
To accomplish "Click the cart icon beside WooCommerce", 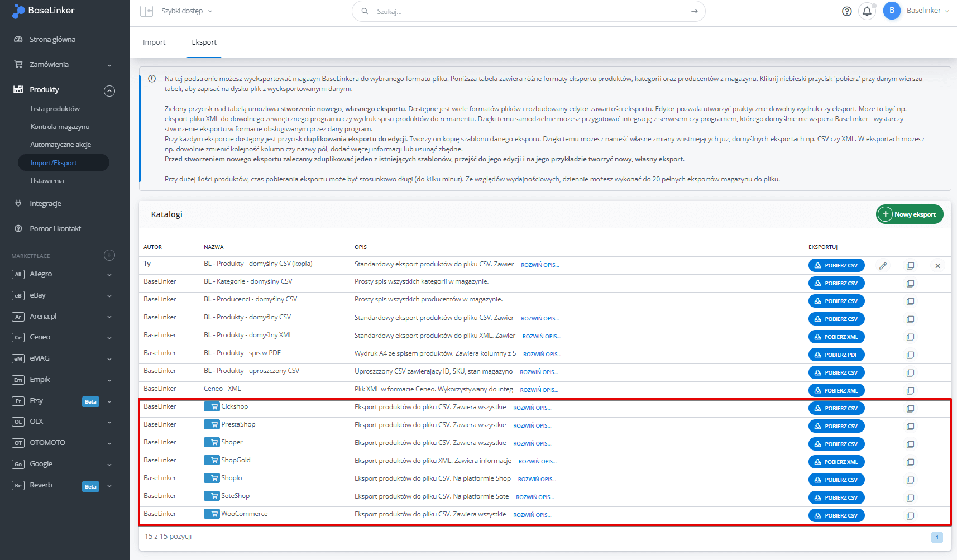I will coord(212,514).
